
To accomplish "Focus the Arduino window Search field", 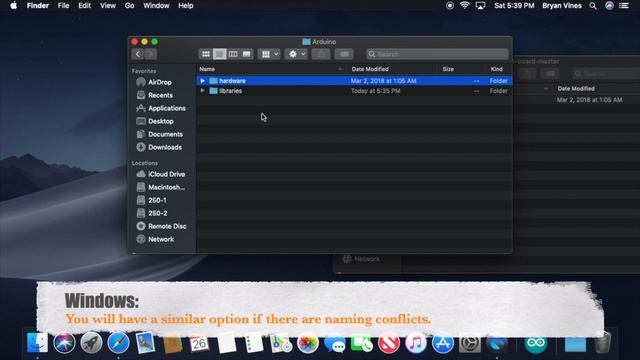I will [x=437, y=54].
